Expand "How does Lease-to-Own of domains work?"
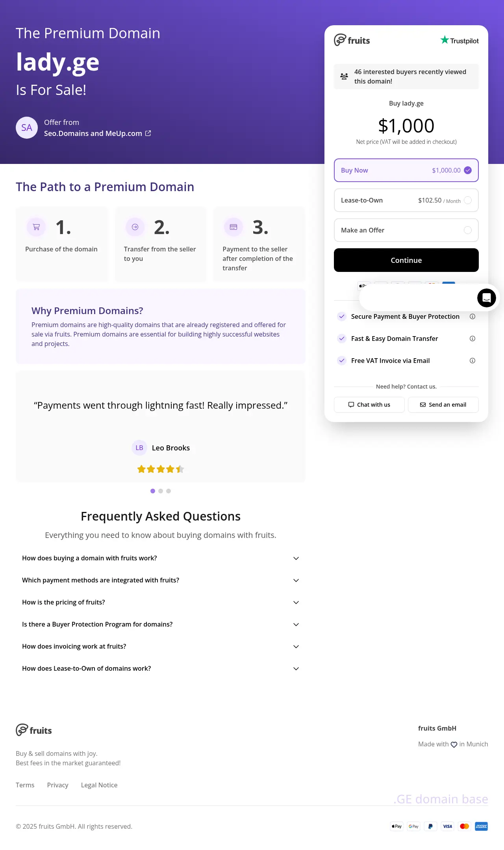The height and width of the screenshot is (850, 504). click(161, 668)
